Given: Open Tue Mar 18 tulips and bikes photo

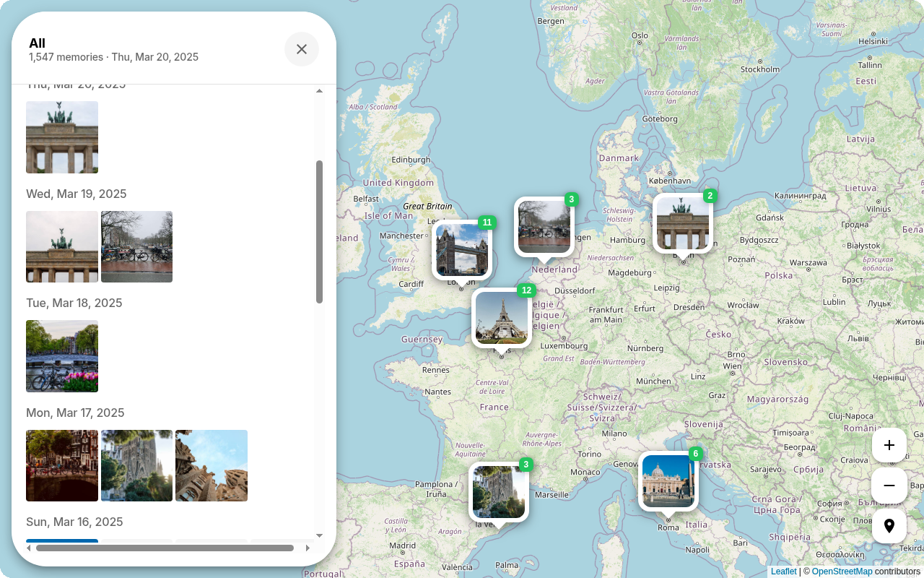Looking at the screenshot, I should pyautogui.click(x=62, y=356).
